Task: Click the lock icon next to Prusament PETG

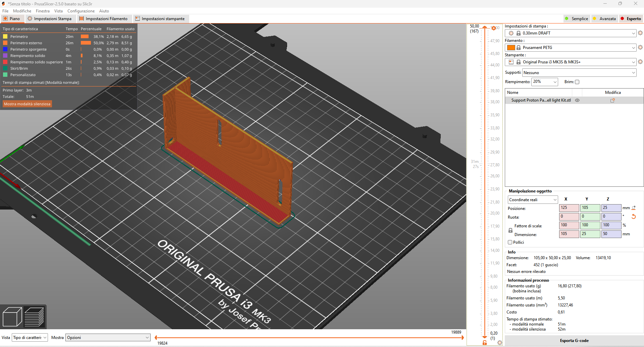Action: pyautogui.click(x=519, y=48)
